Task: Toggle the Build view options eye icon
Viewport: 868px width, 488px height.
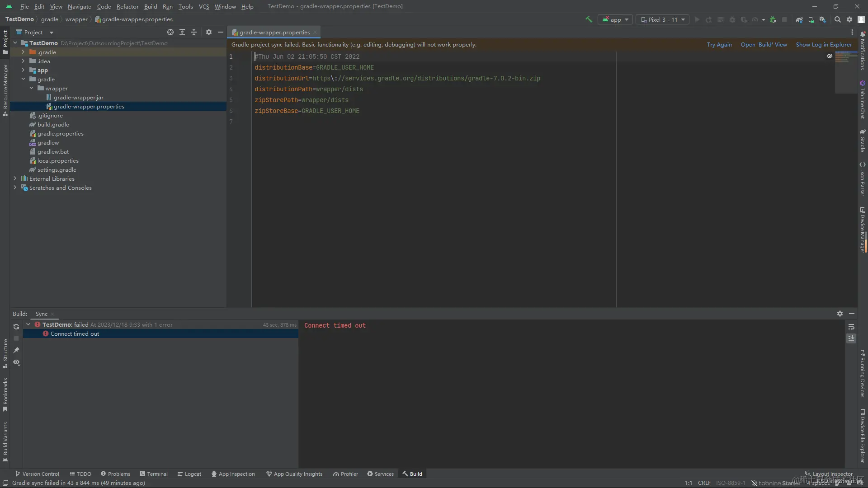Action: (16, 362)
